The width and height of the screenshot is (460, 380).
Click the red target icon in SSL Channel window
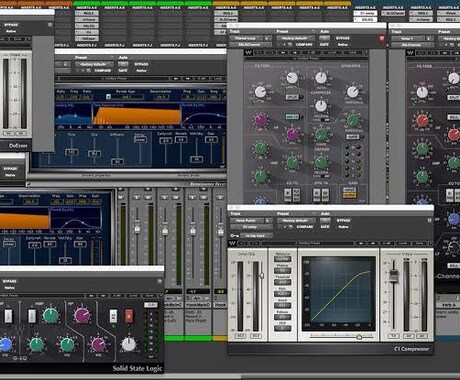point(382,38)
